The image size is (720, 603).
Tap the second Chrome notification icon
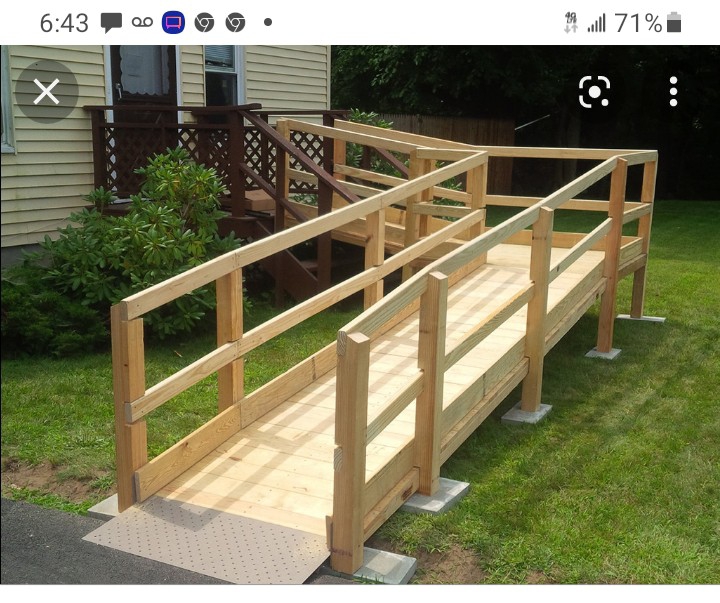coord(235,23)
